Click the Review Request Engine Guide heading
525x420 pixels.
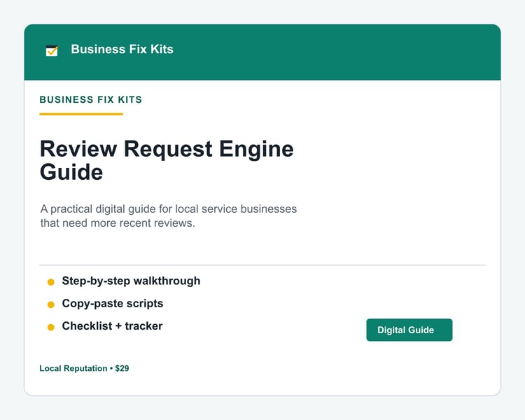[x=167, y=160]
